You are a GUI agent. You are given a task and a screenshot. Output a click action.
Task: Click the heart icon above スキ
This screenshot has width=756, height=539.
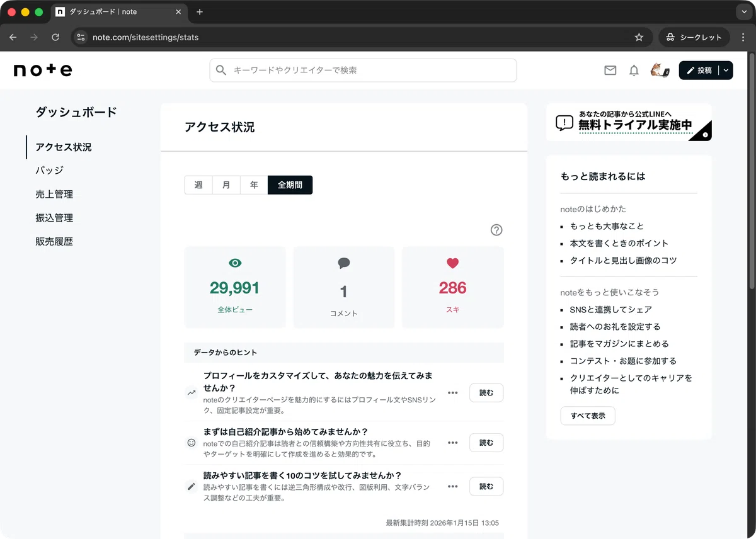point(453,263)
